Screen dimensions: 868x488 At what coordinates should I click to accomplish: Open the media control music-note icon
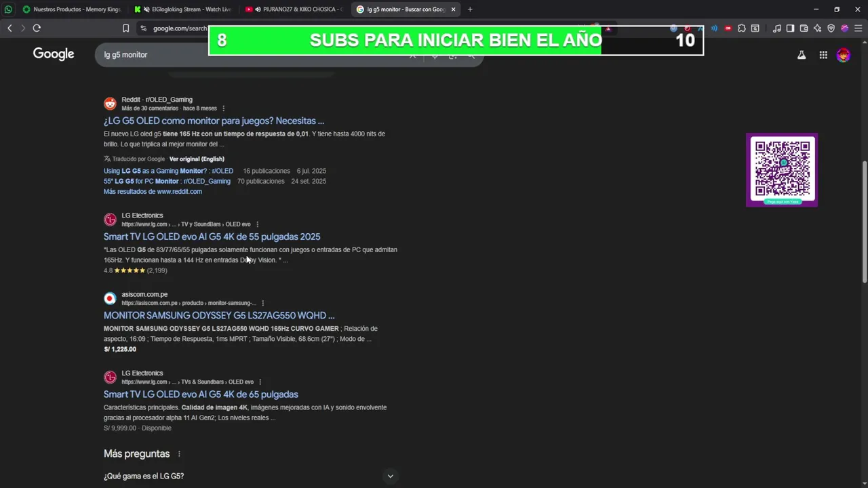point(777,28)
